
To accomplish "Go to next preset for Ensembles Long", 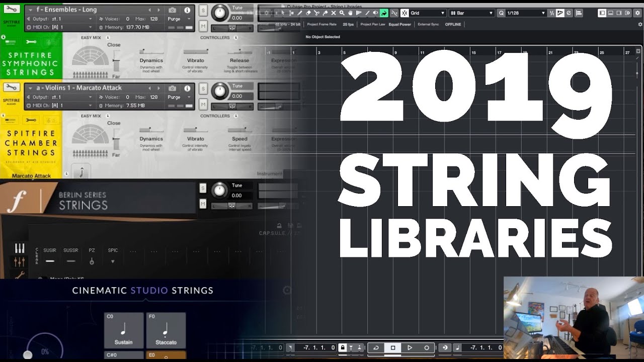I will (159, 10).
